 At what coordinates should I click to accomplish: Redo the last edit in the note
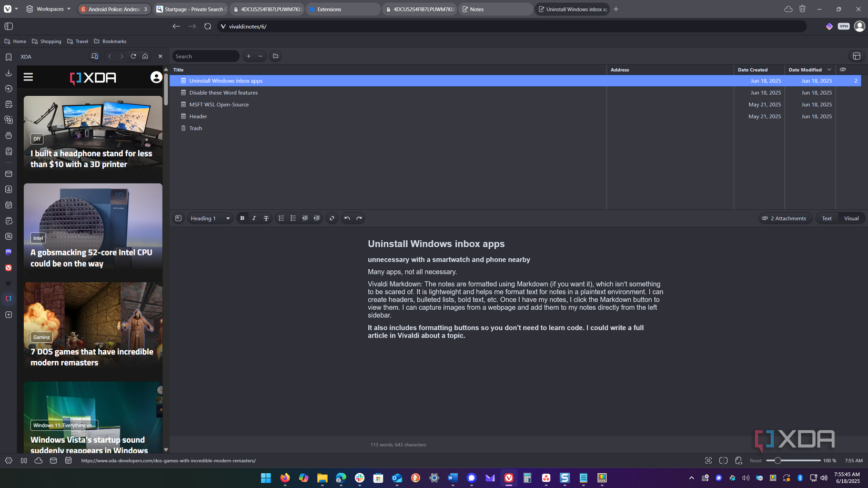click(359, 218)
